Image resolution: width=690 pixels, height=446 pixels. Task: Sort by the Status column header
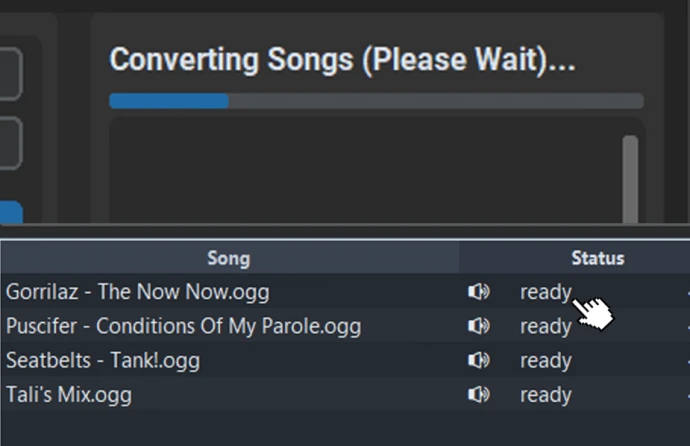click(597, 258)
